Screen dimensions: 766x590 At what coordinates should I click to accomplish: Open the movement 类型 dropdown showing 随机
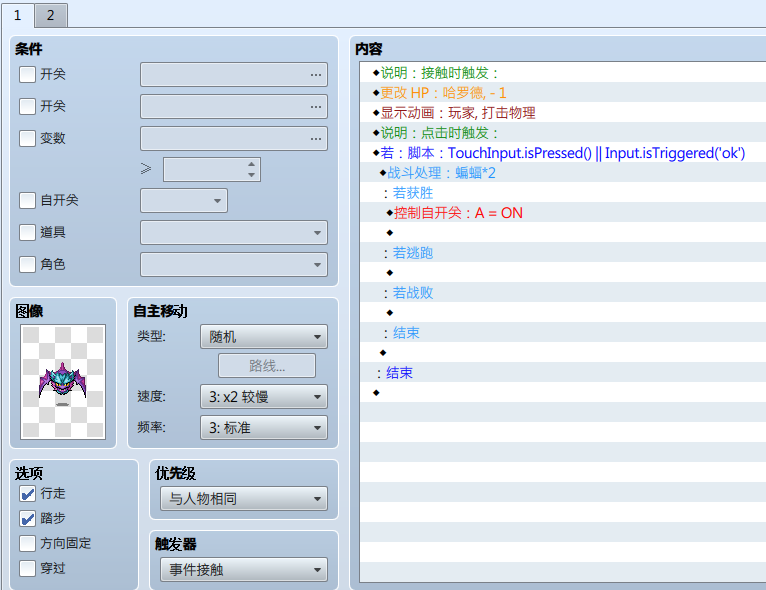[x=264, y=337]
